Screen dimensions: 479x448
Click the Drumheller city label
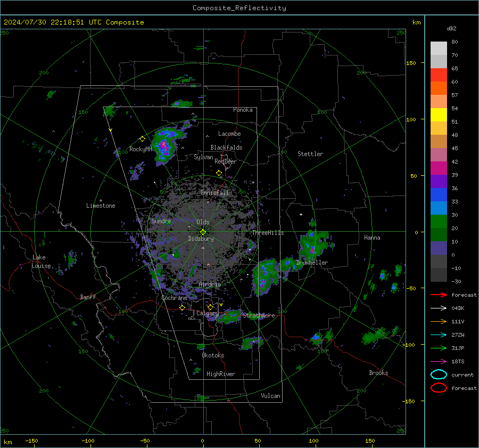312,263
